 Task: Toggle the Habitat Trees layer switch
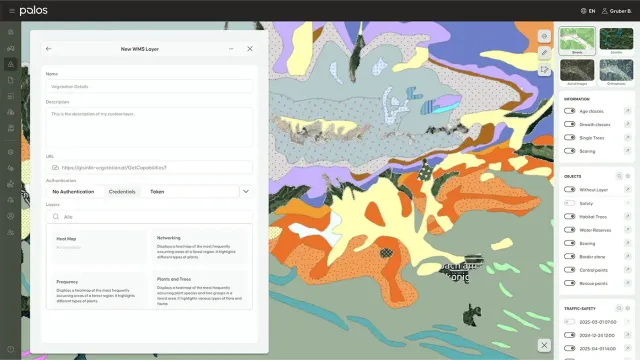click(569, 217)
